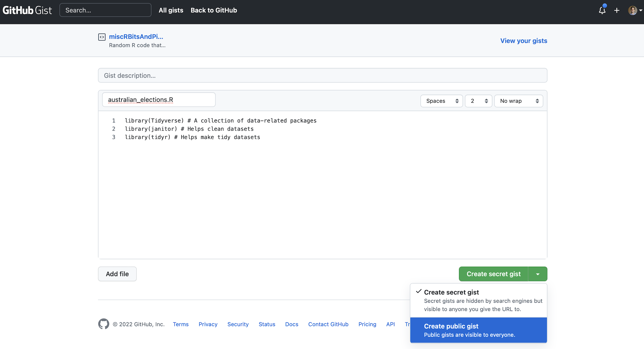Screen dimensions: 644x349
Task: Click the Gist description field
Action: (322, 76)
